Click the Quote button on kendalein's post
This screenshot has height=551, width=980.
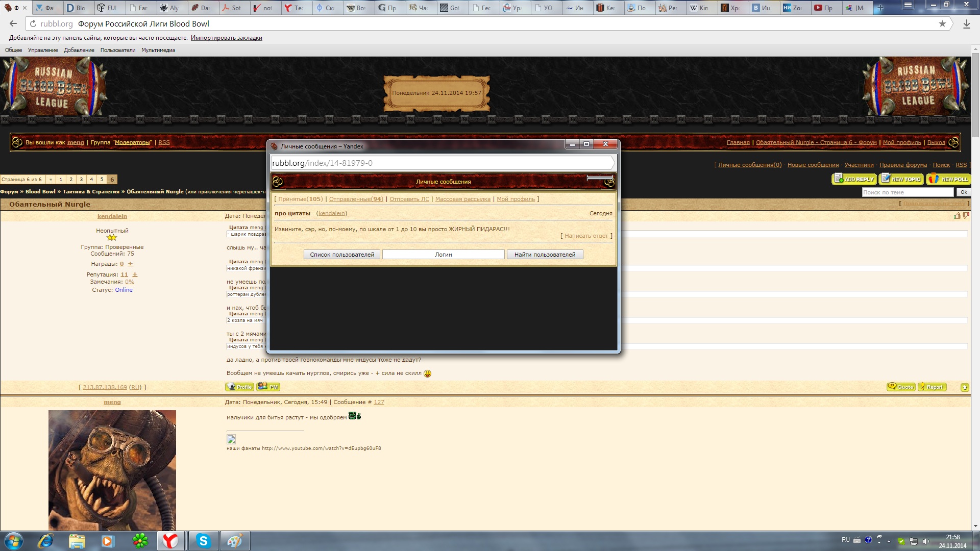pos(901,387)
